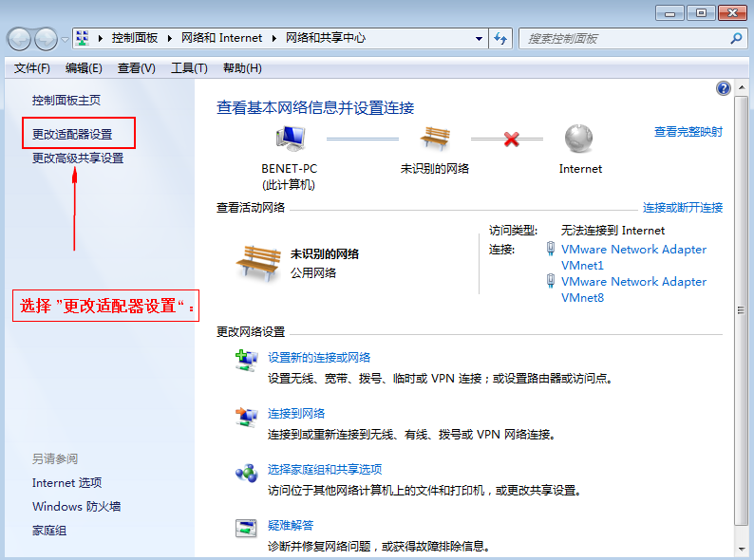Click the large bench icon under active networks
Image resolution: width=754 pixels, height=560 pixels.
click(x=258, y=263)
